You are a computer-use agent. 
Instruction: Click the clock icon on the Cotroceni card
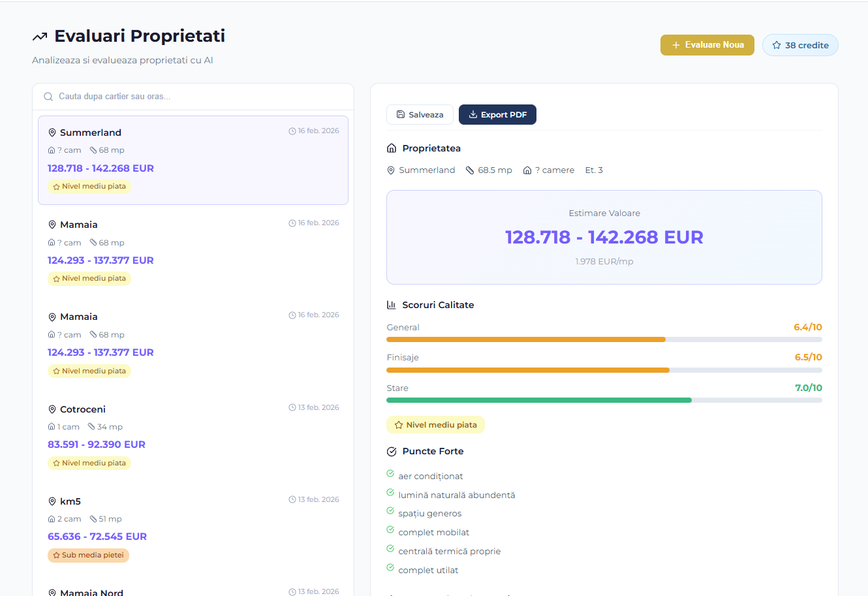pos(292,407)
